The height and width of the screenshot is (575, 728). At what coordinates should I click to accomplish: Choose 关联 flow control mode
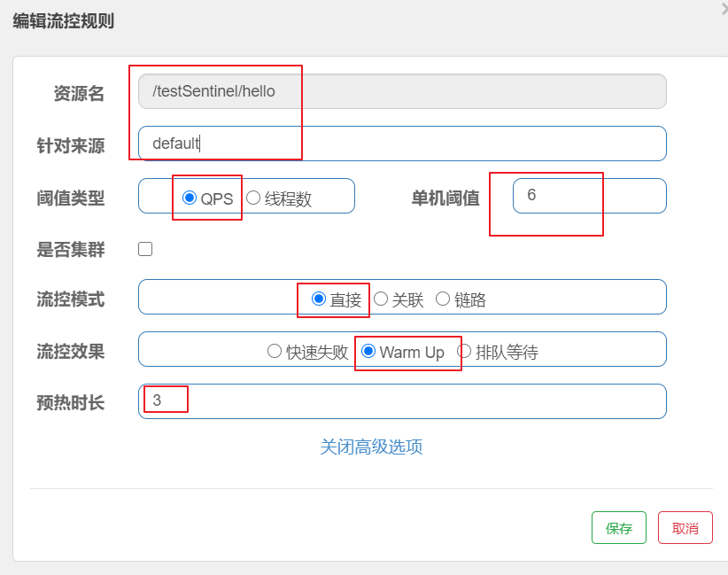(x=381, y=299)
